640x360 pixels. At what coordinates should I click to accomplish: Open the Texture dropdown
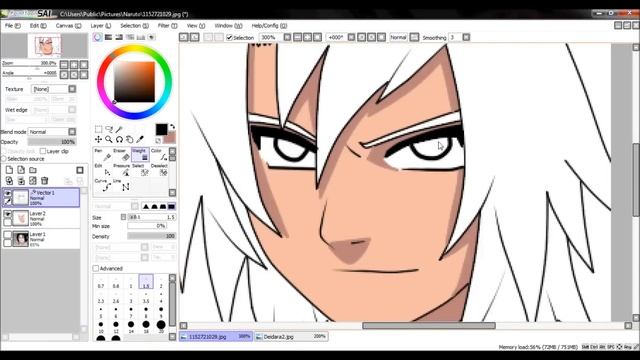[72, 89]
